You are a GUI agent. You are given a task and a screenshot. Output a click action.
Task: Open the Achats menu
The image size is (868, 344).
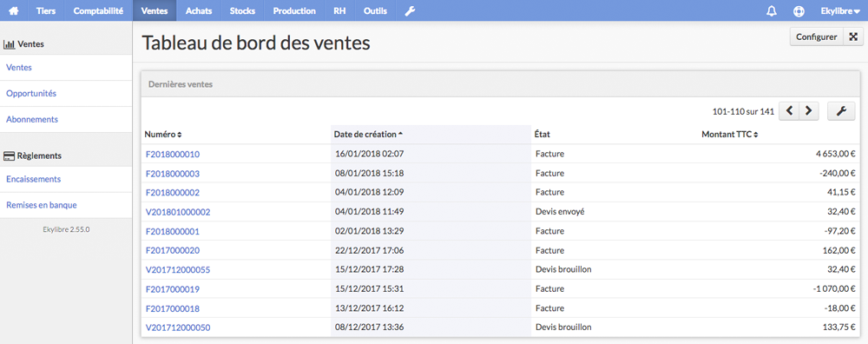tap(199, 10)
